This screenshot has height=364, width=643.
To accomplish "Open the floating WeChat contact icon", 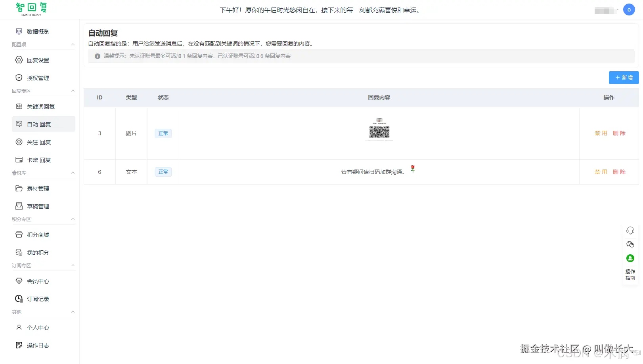I will pos(630,244).
